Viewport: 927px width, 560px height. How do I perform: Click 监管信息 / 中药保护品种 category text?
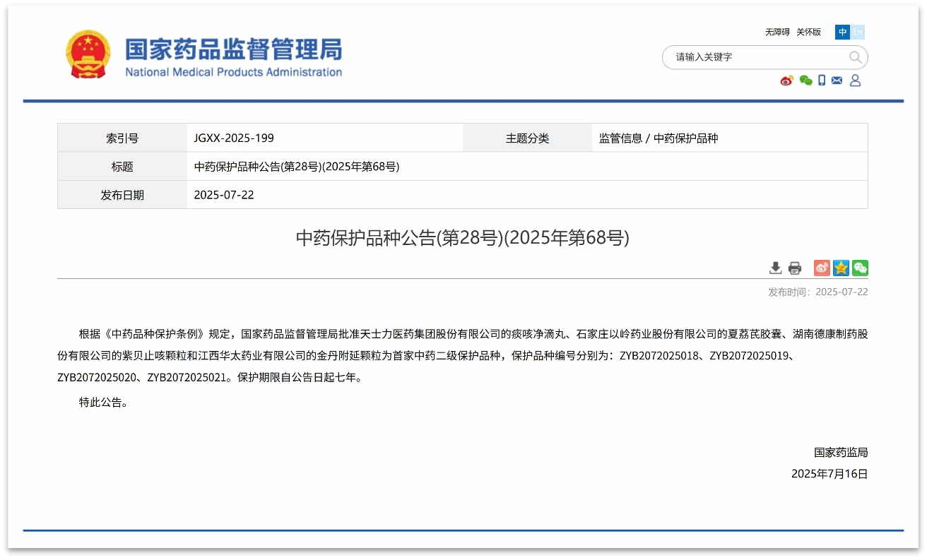659,138
